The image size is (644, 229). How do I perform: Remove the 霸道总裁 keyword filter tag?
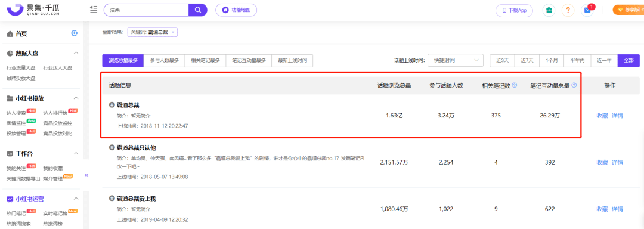(x=173, y=32)
